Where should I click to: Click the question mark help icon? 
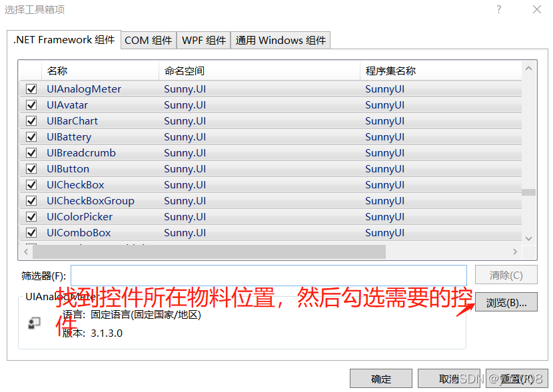click(498, 9)
